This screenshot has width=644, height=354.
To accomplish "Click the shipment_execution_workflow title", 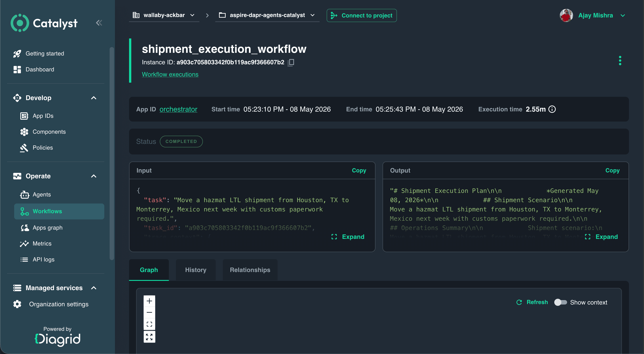I will tap(224, 49).
